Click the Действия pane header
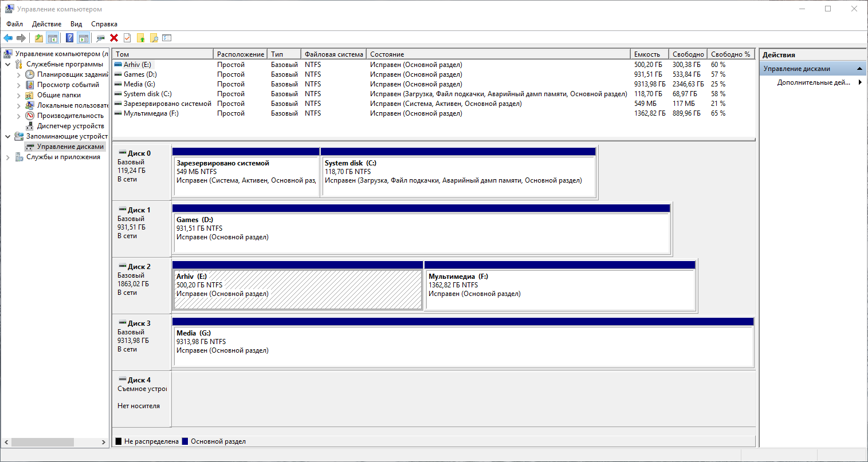 (x=812, y=55)
